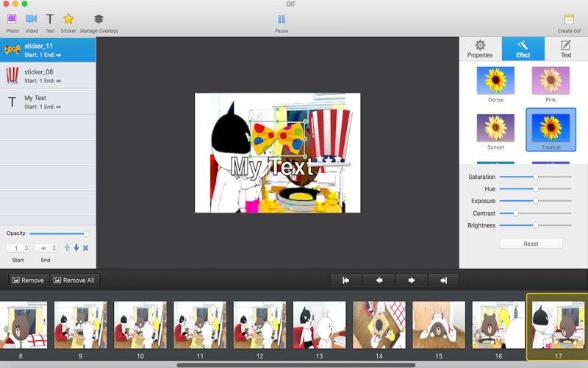Image resolution: width=588 pixels, height=368 pixels.
Task: Go to the previous frame
Action: pyautogui.click(x=379, y=280)
